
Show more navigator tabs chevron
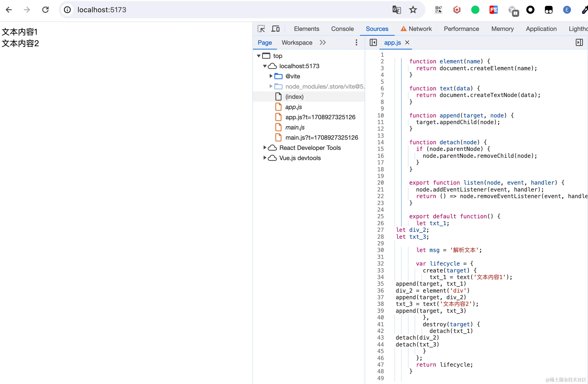(323, 42)
